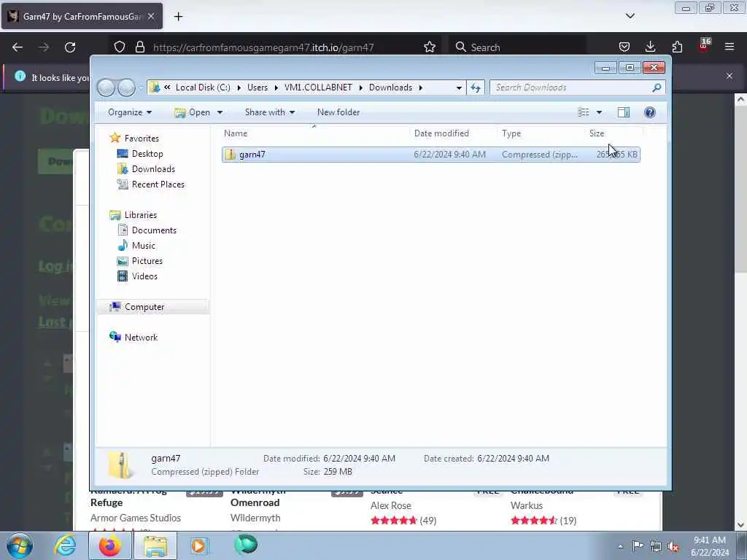
Task: Open Downloads in the navigation pane
Action: (x=153, y=169)
